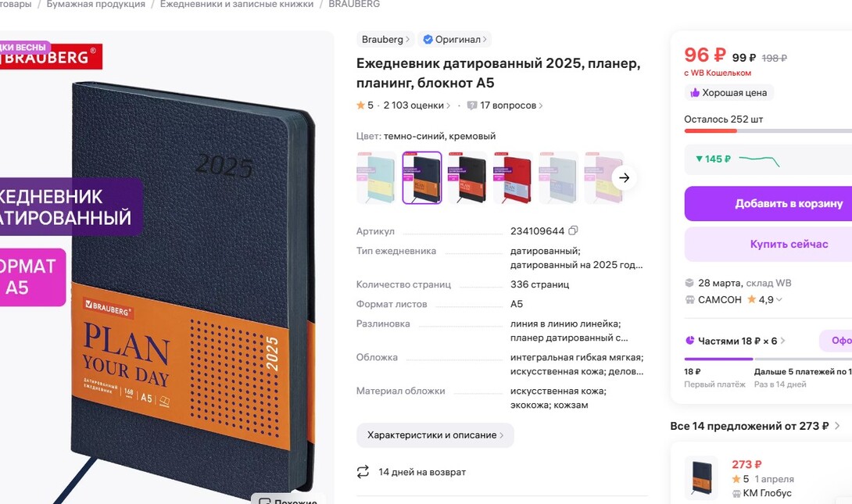Image resolution: width=852 pixels, height=504 pixels.
Task: Select the red diary color option
Action: [x=513, y=177]
